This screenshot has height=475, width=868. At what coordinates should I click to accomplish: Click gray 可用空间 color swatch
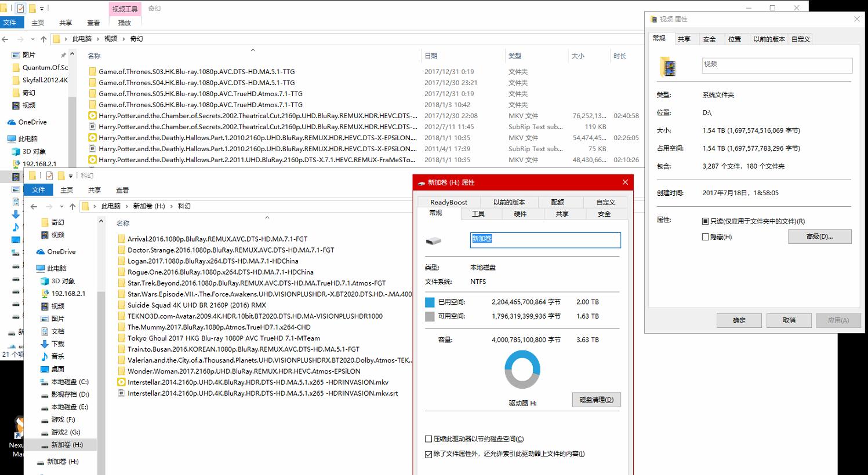point(430,317)
